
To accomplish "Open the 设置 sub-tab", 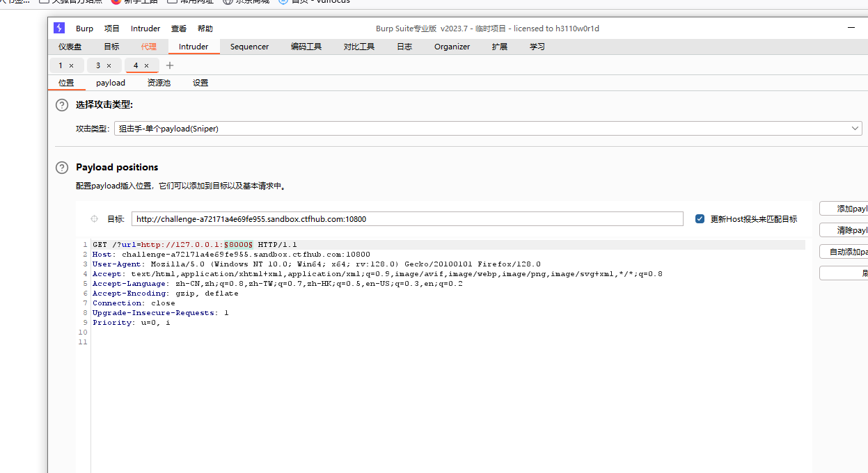I will pos(200,83).
